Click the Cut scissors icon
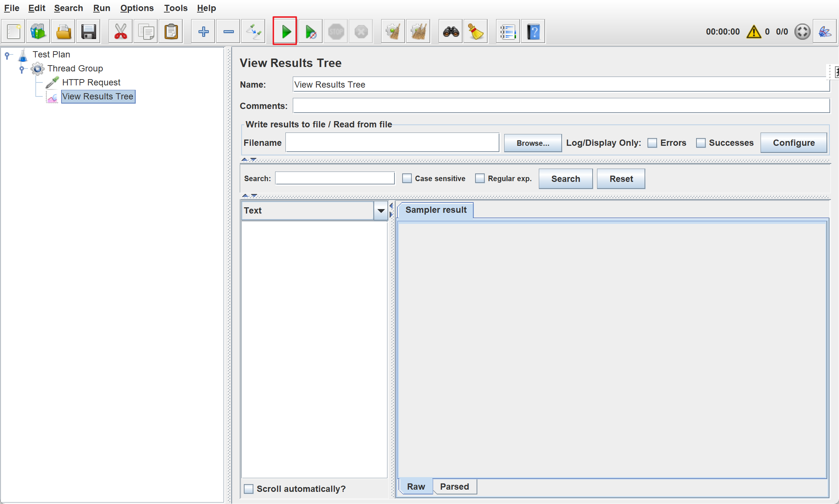This screenshot has width=839, height=504. [120, 32]
